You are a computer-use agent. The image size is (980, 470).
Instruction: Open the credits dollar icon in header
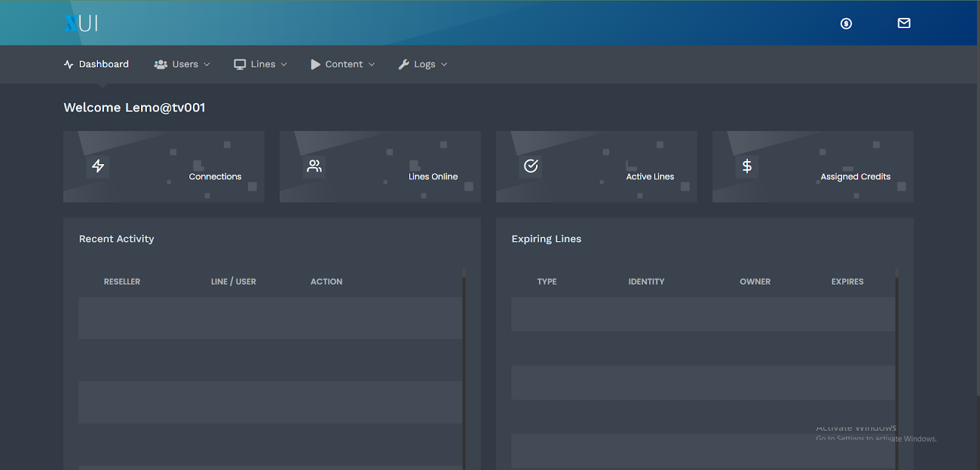coord(846,23)
